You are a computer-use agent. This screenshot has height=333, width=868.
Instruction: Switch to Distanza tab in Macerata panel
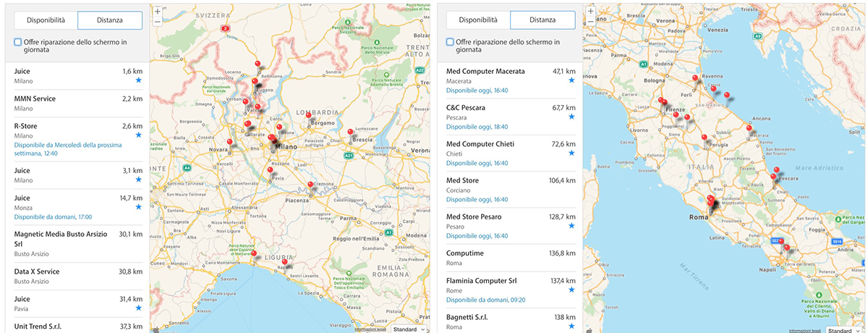pyautogui.click(x=542, y=20)
